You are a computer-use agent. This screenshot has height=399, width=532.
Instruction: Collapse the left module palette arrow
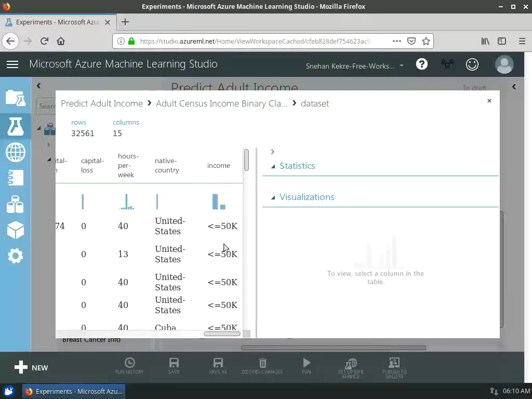pos(38,86)
